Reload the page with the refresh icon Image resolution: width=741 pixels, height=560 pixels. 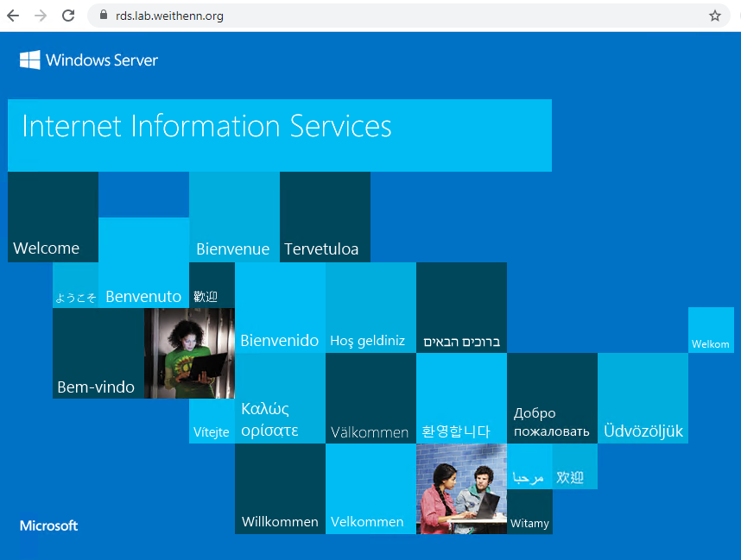coord(68,16)
